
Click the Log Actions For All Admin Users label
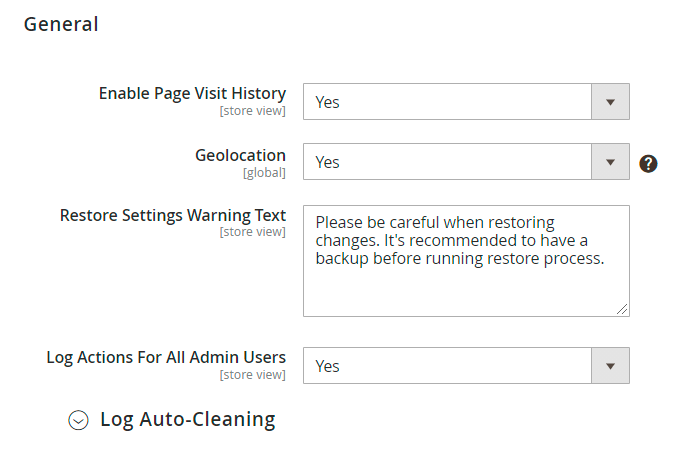point(166,357)
